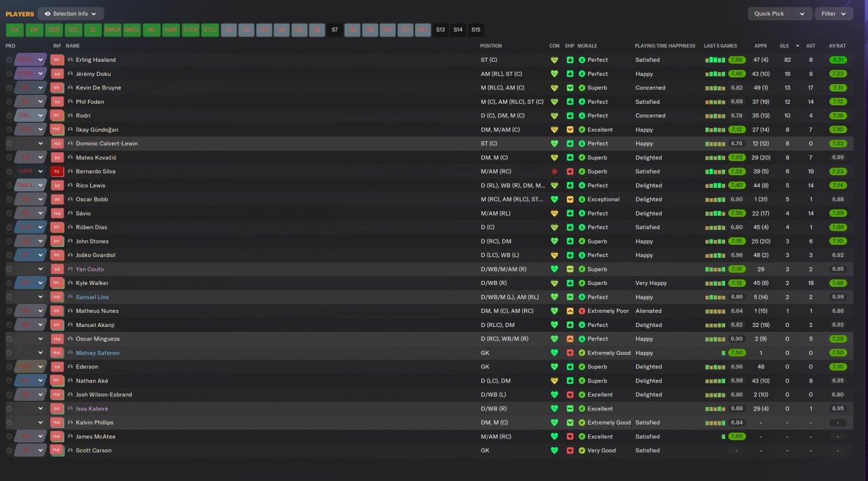Open Óscar Mingueza's position selection dropdown
868x481 pixels.
tap(31, 339)
